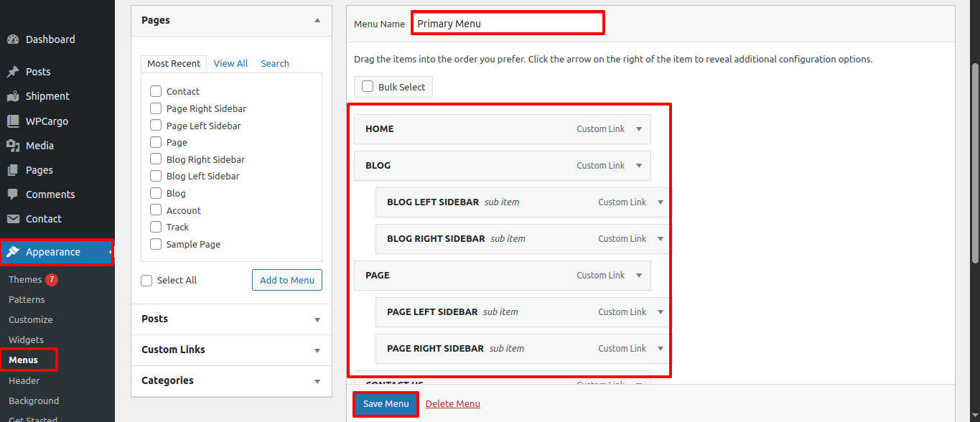The height and width of the screenshot is (422, 980).
Task: Tick the Select All checkbox
Action: 147,281
